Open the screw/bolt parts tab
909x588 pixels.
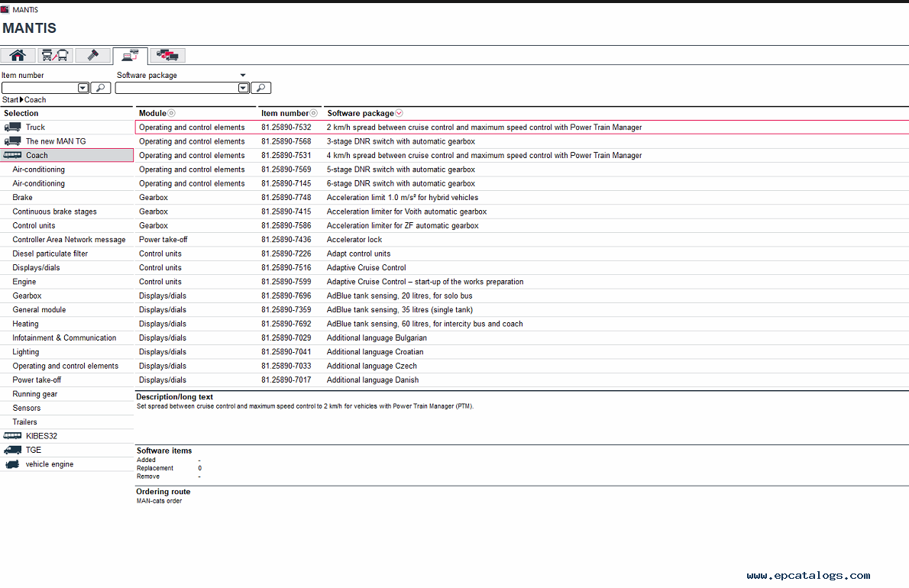(x=92, y=55)
